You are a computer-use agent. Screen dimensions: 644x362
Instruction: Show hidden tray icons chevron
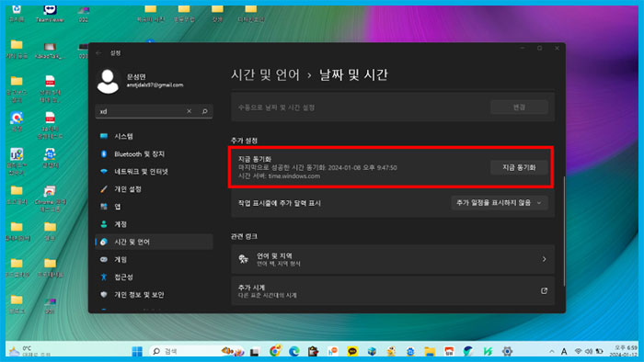[x=552, y=351]
